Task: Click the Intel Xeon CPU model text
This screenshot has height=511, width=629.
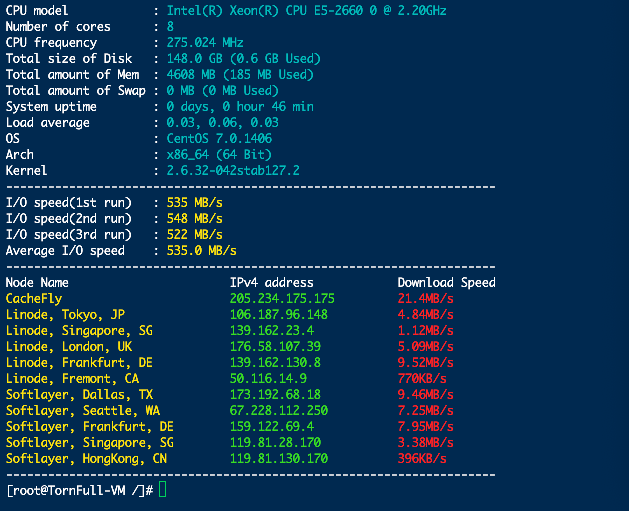Action: [307, 10]
